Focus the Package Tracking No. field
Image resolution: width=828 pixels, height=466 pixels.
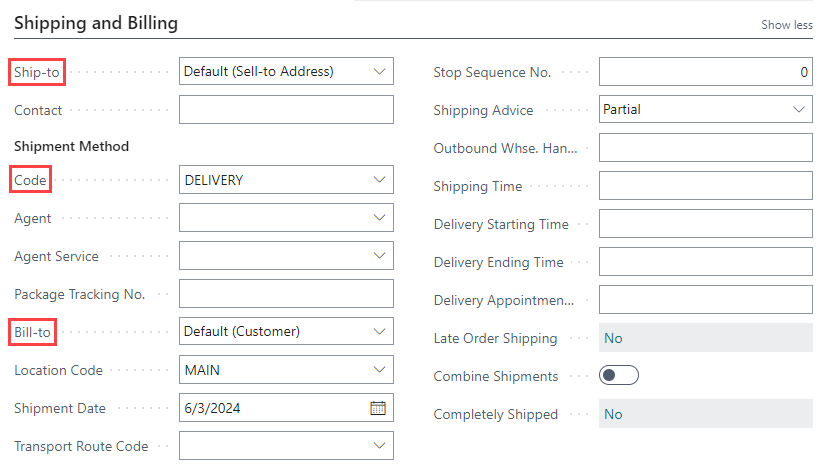point(286,294)
